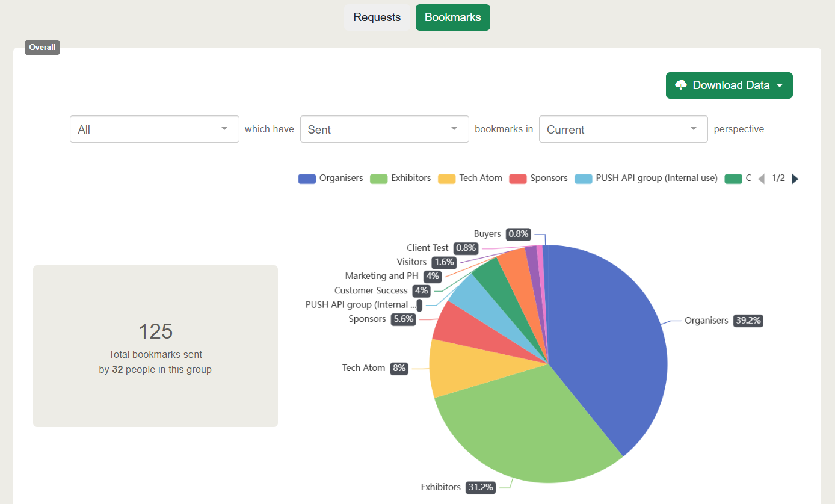Click the Download Data button

[729, 85]
